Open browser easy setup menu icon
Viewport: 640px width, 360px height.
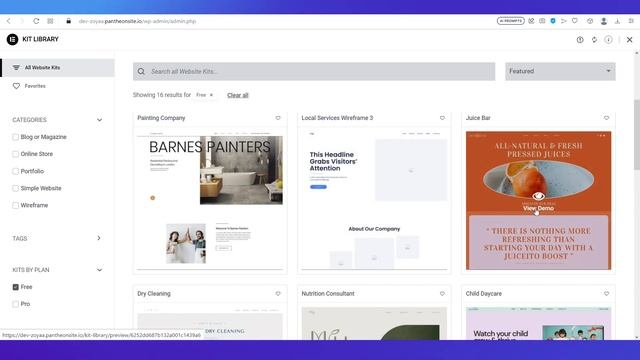pyautogui.click(x=631, y=21)
